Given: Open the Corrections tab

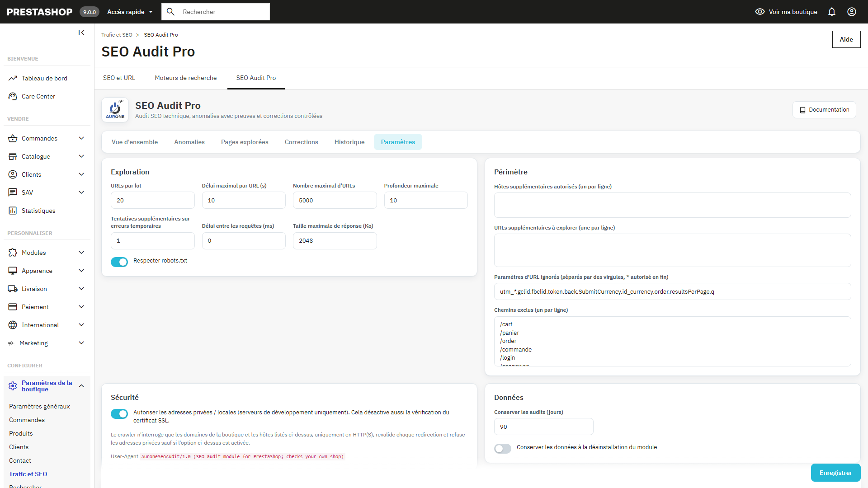Looking at the screenshot, I should coord(302,142).
